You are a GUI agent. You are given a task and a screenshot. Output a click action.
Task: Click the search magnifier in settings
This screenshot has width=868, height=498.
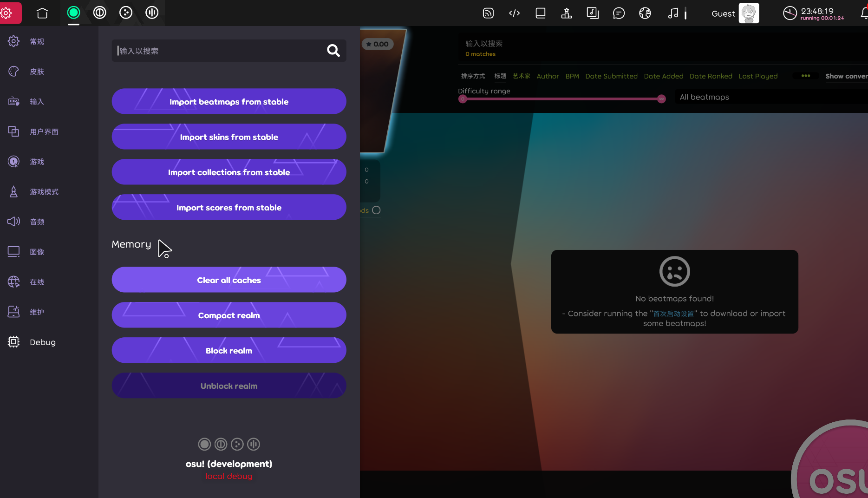333,51
